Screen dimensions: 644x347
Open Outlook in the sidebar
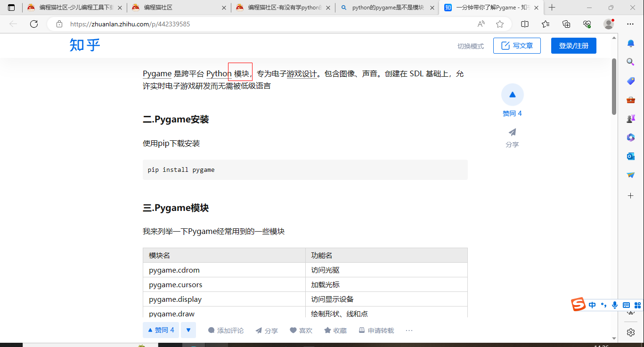tap(631, 156)
